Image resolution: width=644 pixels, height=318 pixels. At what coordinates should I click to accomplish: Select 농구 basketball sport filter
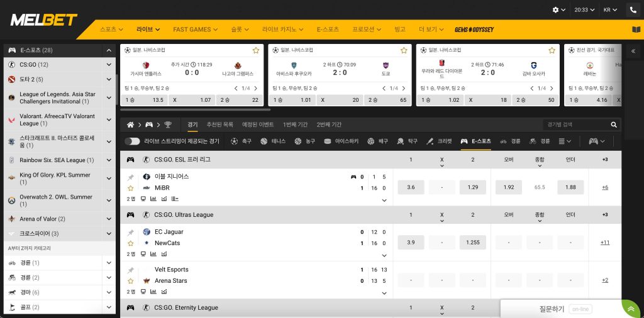[305, 141]
